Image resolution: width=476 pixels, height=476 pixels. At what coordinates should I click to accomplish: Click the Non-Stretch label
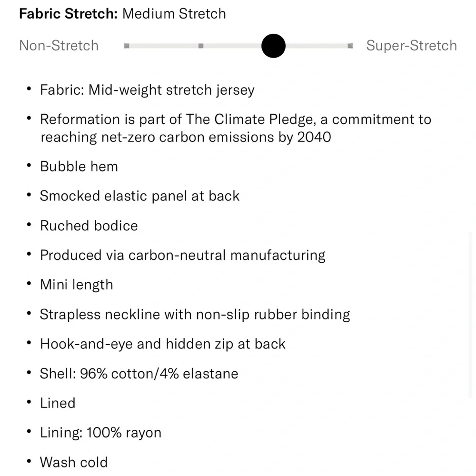[59, 46]
